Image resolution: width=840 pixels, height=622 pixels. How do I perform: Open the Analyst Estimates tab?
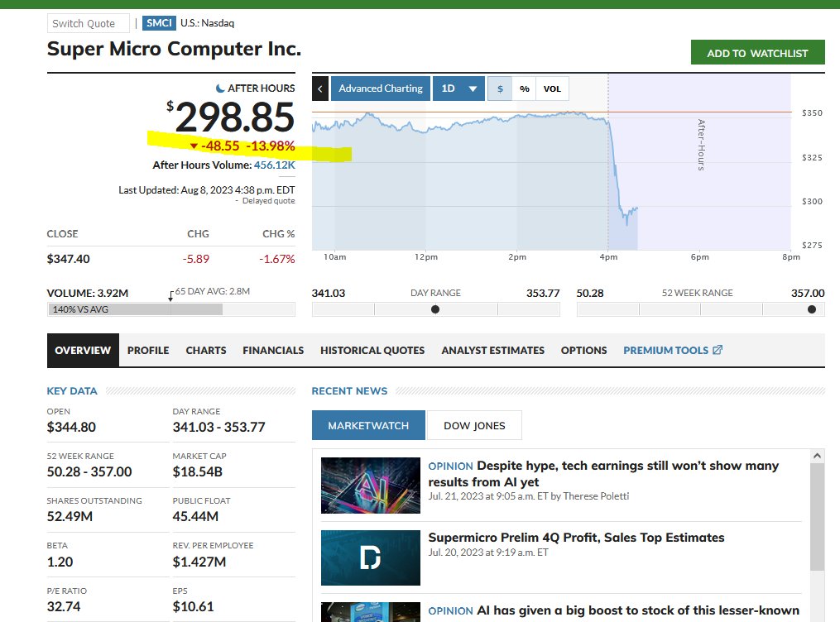493,350
